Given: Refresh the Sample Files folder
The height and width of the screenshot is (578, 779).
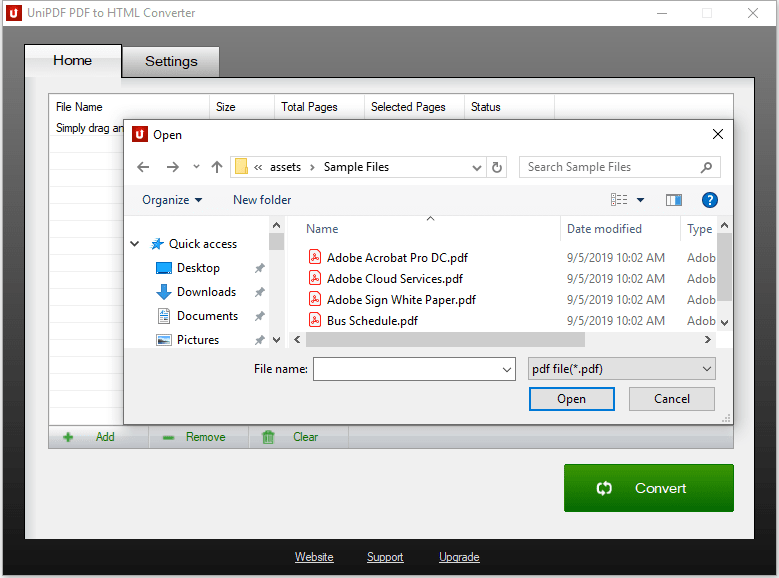Looking at the screenshot, I should coord(497,167).
